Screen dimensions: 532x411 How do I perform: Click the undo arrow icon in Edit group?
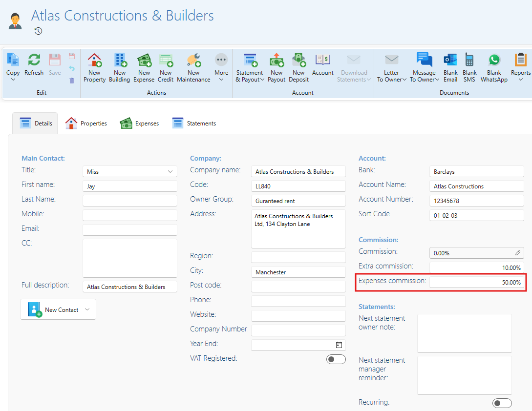tap(72, 68)
